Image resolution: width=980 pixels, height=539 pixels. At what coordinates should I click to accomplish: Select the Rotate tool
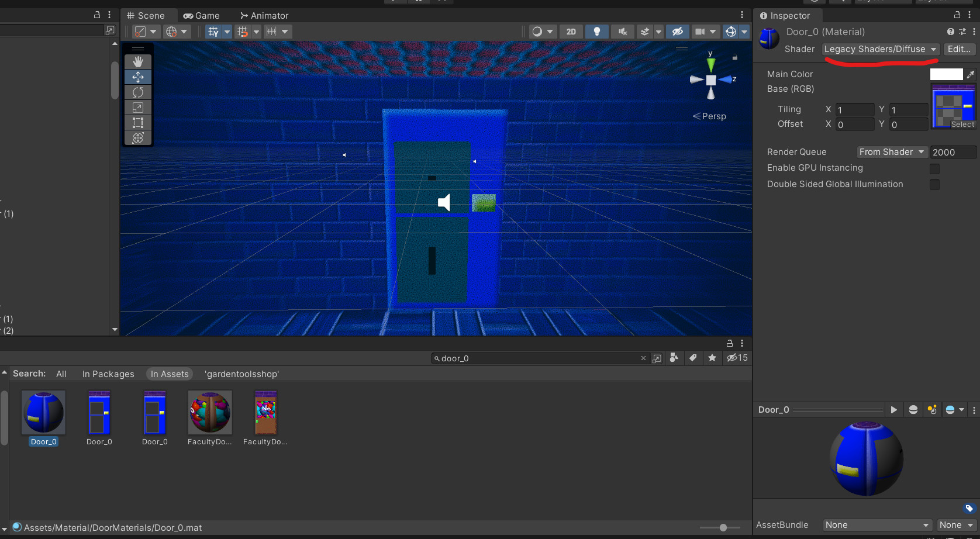(x=138, y=92)
